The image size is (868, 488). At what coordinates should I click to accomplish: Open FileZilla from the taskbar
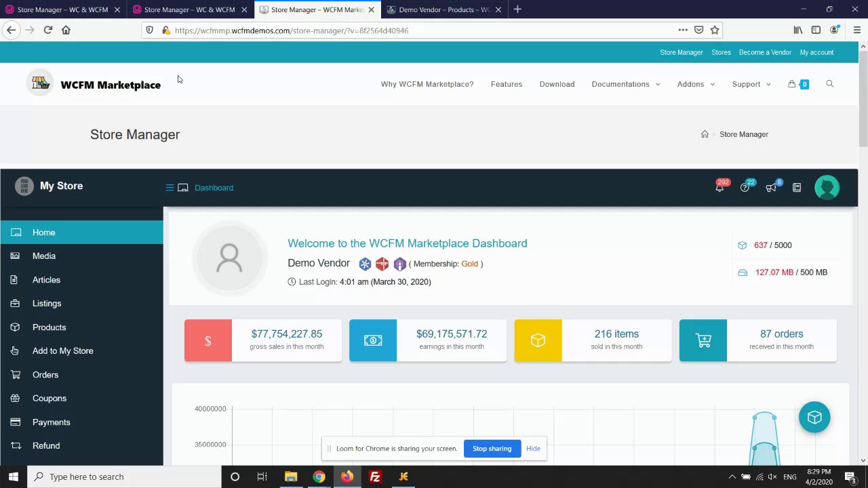374,476
